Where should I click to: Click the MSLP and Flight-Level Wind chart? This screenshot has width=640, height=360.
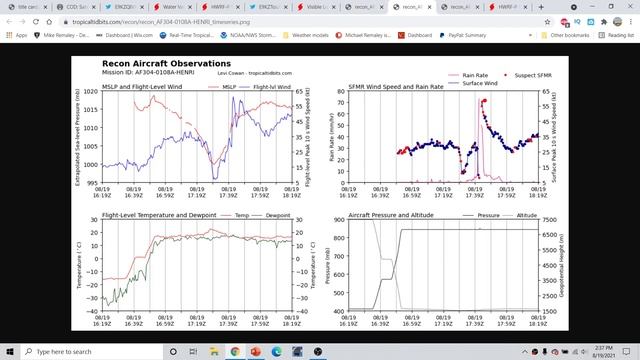[197, 137]
